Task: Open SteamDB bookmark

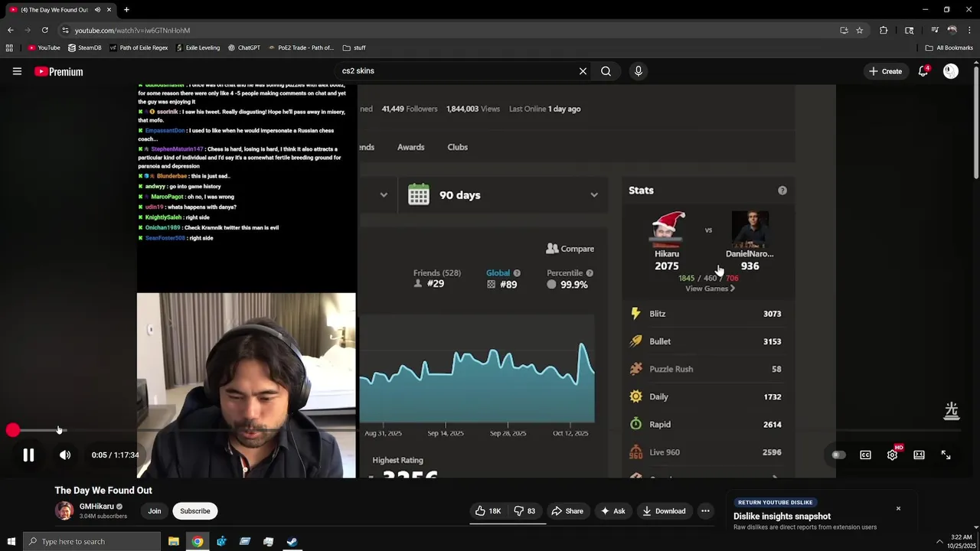Action: point(84,47)
